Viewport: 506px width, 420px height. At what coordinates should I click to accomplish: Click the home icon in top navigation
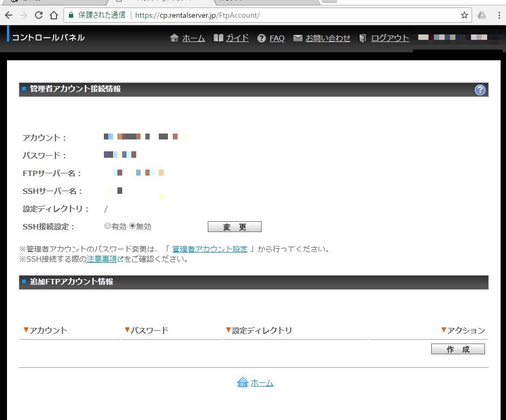point(174,38)
